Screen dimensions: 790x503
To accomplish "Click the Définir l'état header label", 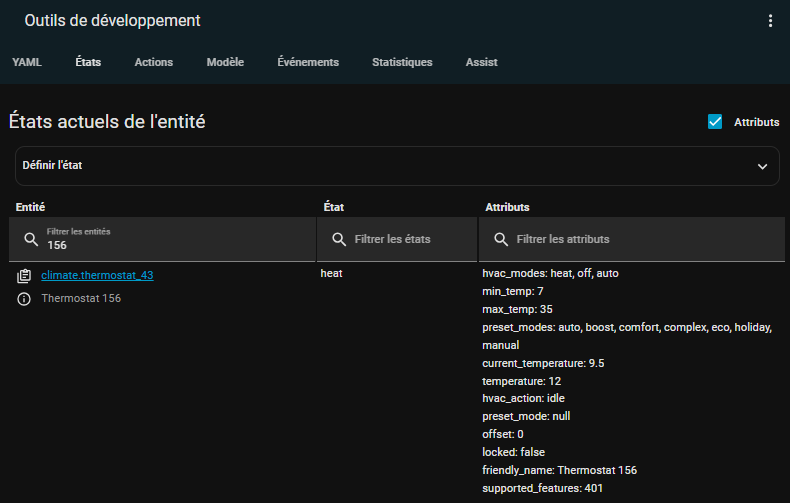I will click(52, 165).
